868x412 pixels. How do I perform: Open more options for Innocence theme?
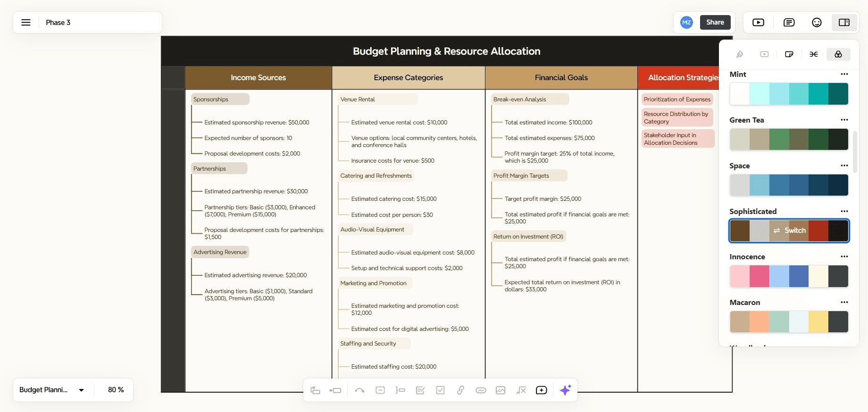(x=844, y=256)
